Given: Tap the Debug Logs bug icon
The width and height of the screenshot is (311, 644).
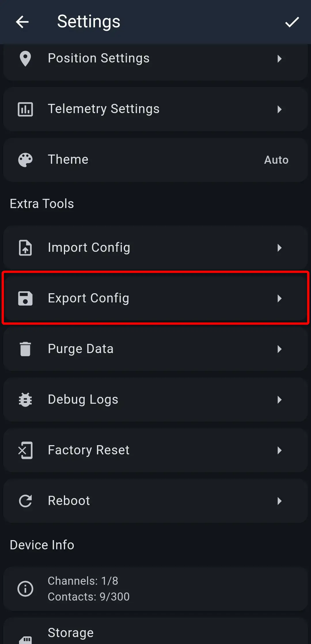Looking at the screenshot, I should coord(25,400).
